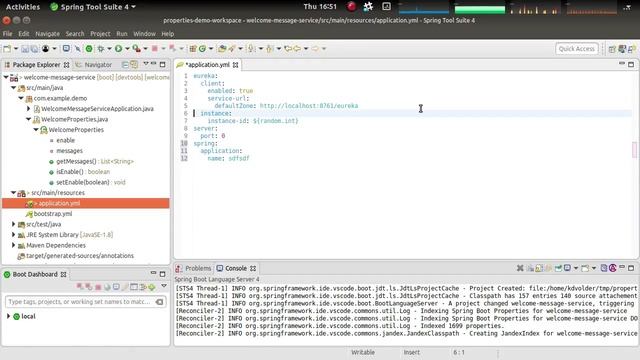640x360 pixels.
Task: Expand WelcomeMessageServiceApplication.java
Action: pyautogui.click(x=29, y=109)
